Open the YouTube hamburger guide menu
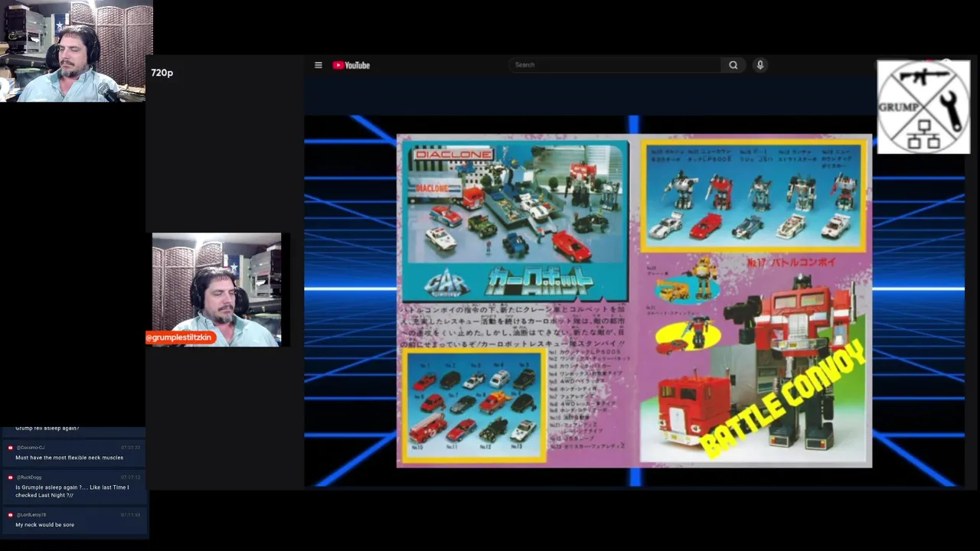980x551 pixels. [318, 65]
